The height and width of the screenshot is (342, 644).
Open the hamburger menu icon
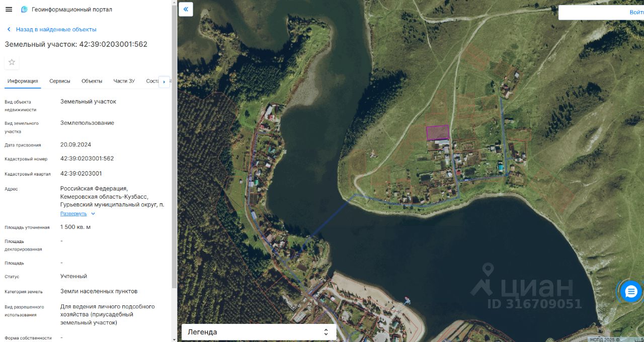(x=9, y=10)
